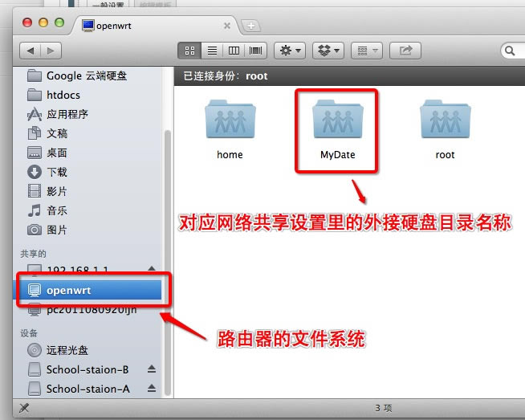The height and width of the screenshot is (420, 525).
Task: Eject the 192.168.1.1 shared server
Action: 152,268
